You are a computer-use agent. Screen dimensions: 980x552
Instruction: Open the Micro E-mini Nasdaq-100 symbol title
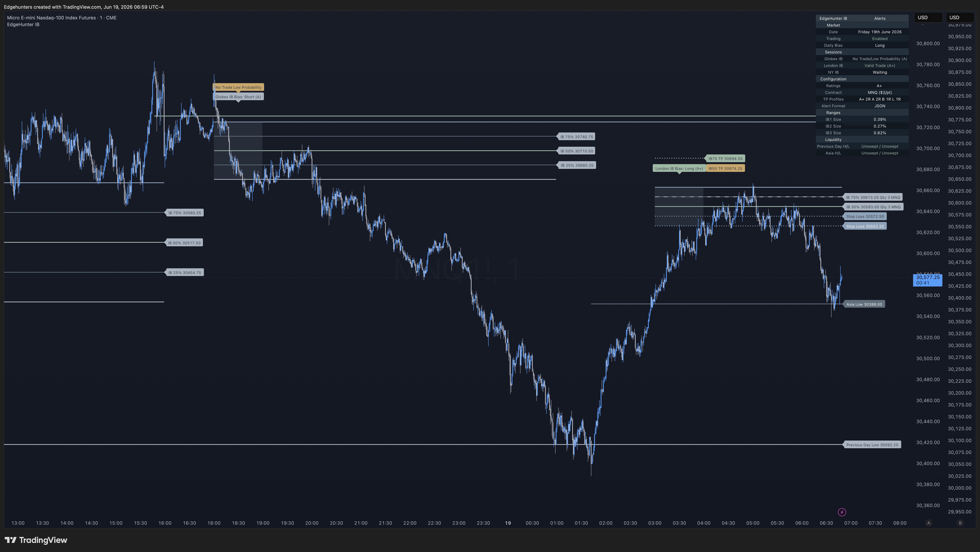(x=62, y=17)
